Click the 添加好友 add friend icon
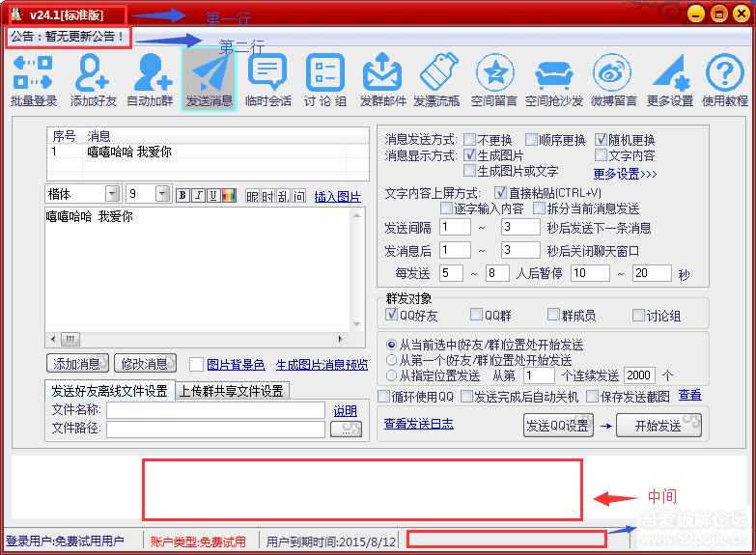The image size is (756, 555). coord(93,79)
